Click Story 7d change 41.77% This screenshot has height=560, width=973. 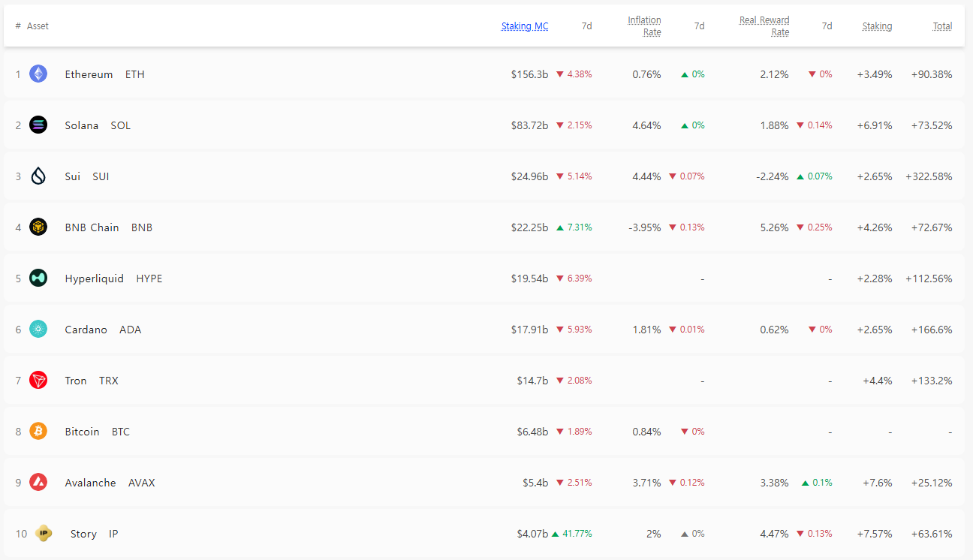(x=572, y=534)
